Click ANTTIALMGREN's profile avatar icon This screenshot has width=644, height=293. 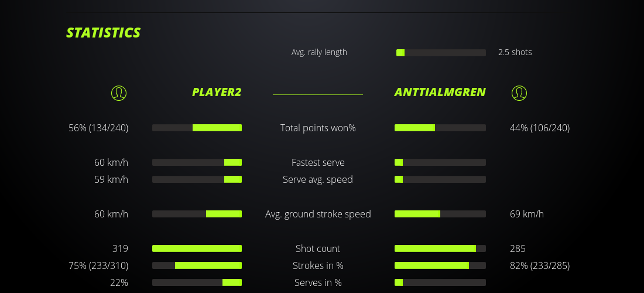(519, 93)
